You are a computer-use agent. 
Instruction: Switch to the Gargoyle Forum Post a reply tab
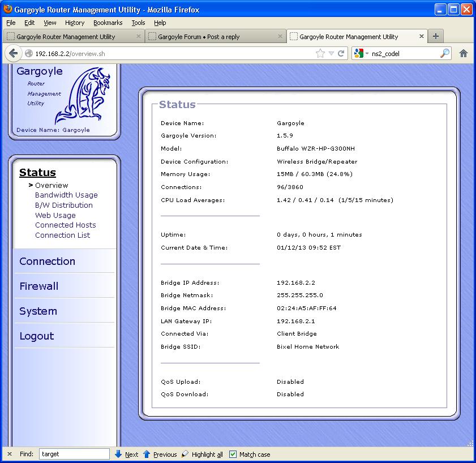click(216, 36)
